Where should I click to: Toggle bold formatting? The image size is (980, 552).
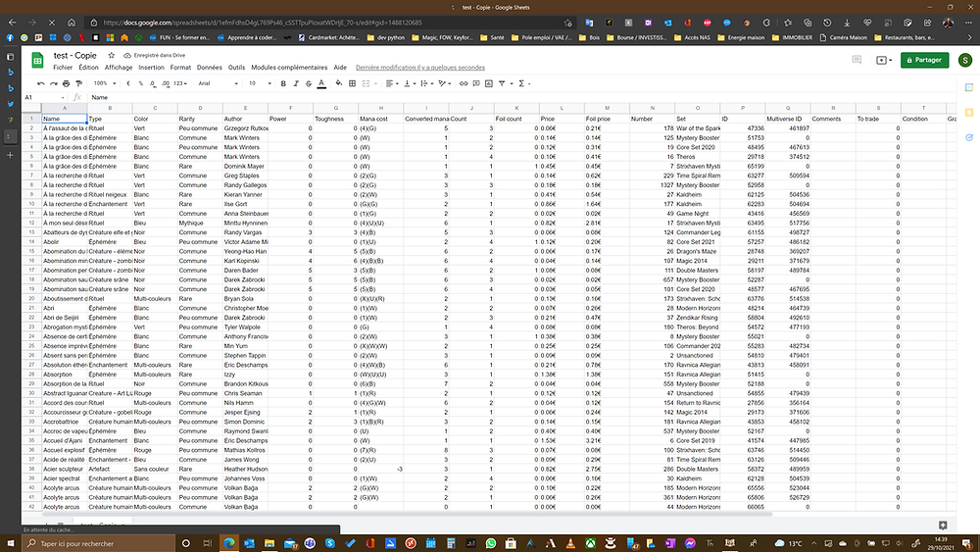pyautogui.click(x=283, y=83)
